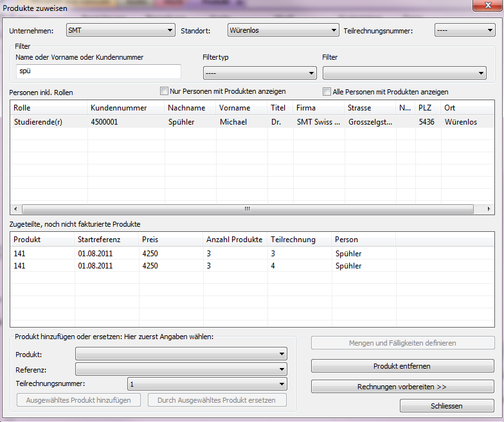
Task: Close the Produkte zuweisen dialog window
Action: click(487, 6)
